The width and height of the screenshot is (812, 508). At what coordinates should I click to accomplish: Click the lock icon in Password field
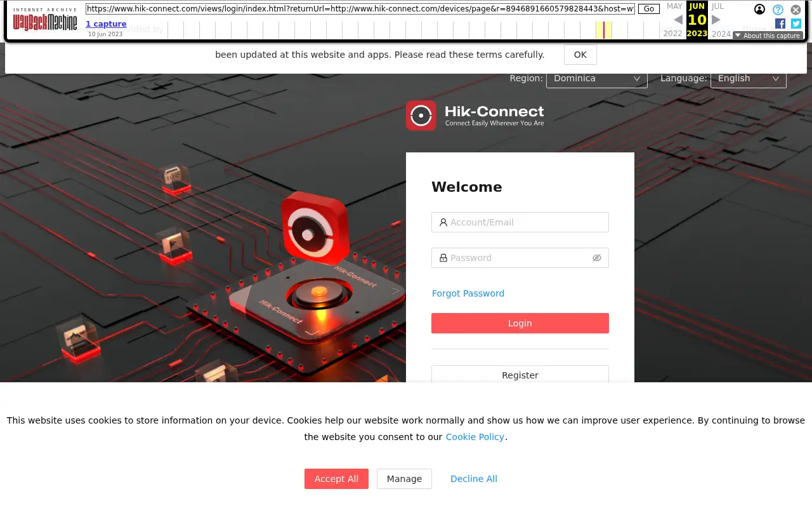pos(443,258)
